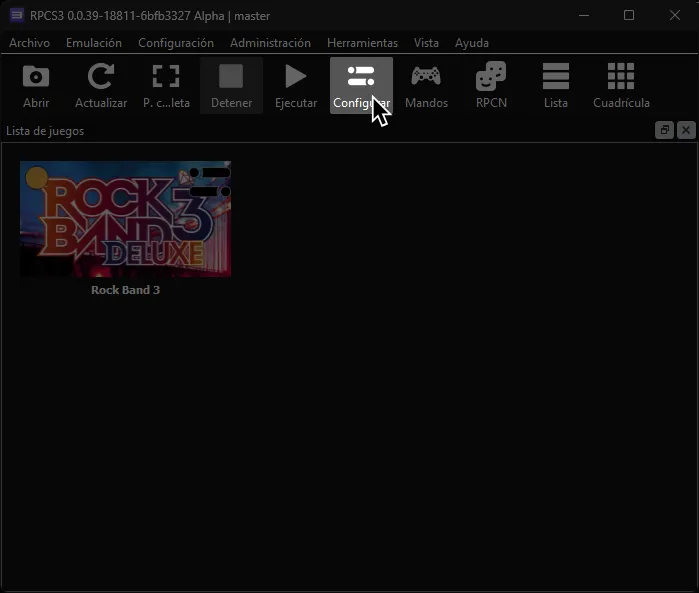Switch to Lista view

(556, 86)
